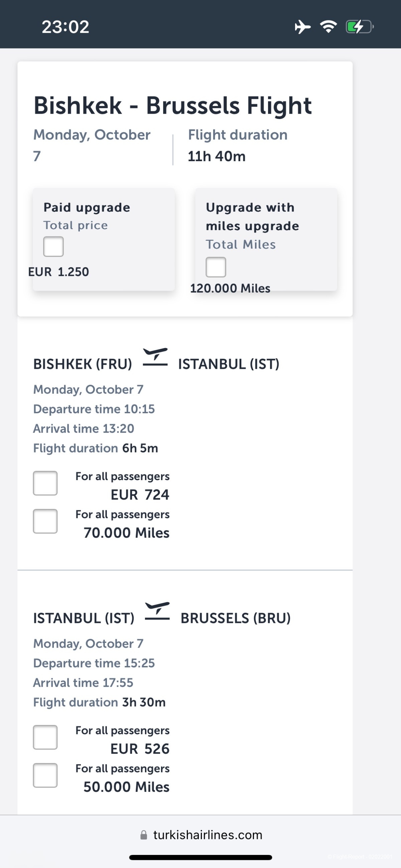The height and width of the screenshot is (868, 401).
Task: Select 70.000 Miles upgrade checkbox
Action: click(45, 521)
